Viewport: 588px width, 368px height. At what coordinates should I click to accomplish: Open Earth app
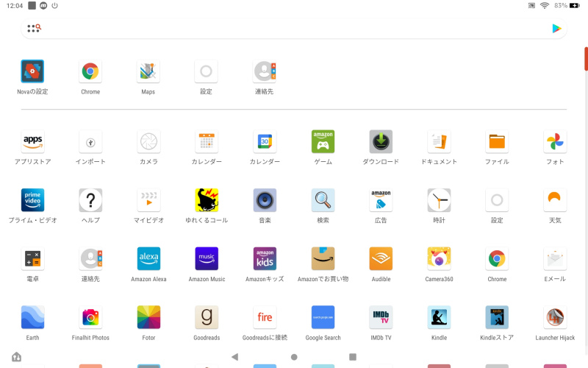(32, 317)
